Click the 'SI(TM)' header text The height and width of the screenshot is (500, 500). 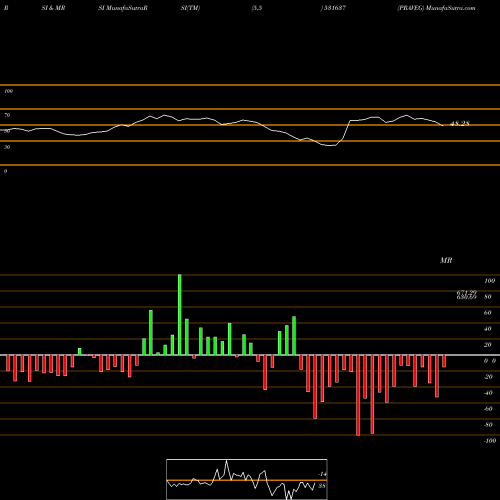click(x=190, y=8)
